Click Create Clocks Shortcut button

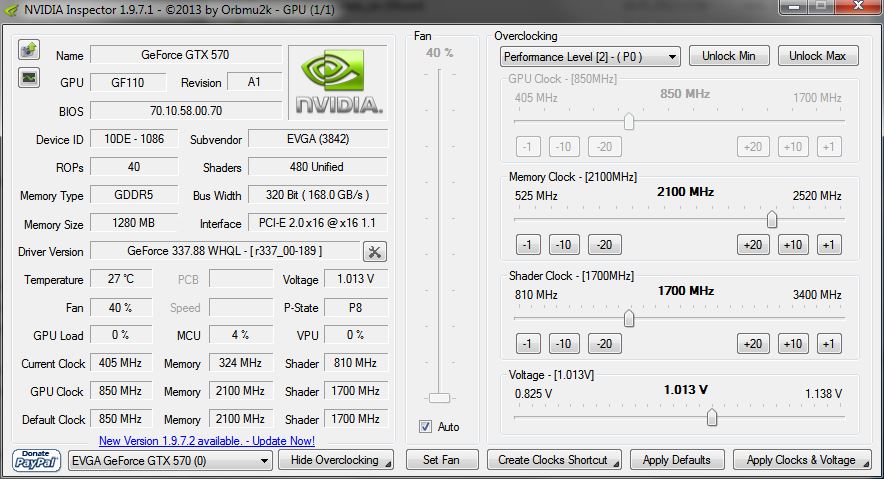(554, 460)
